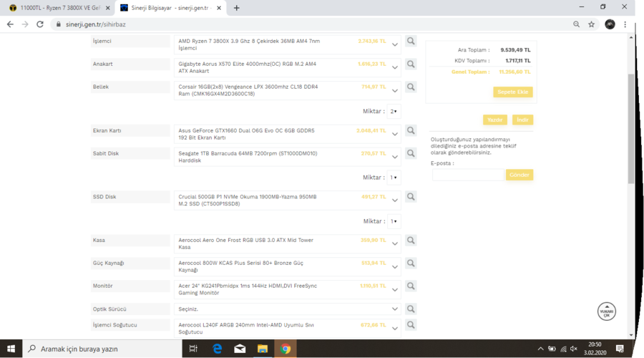
Task: Search products for the Anakart row
Action: (x=411, y=64)
